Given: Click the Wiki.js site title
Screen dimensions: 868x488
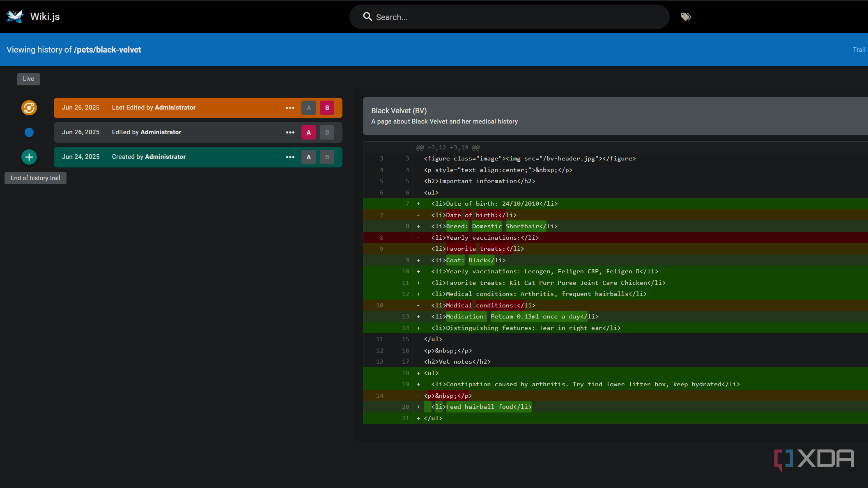Looking at the screenshot, I should coord(45,17).
